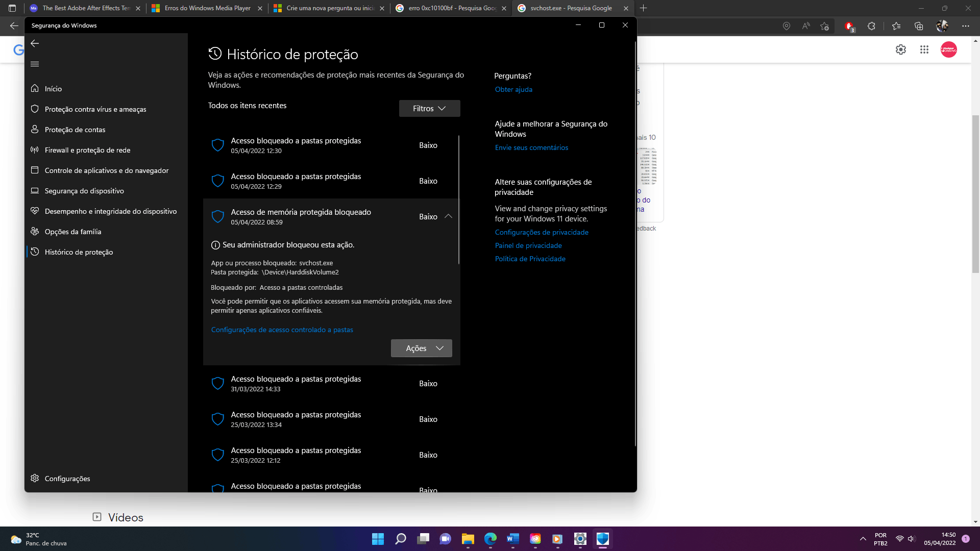Open the clock showing 14:50
Image resolution: width=980 pixels, height=551 pixels.
tap(940, 539)
